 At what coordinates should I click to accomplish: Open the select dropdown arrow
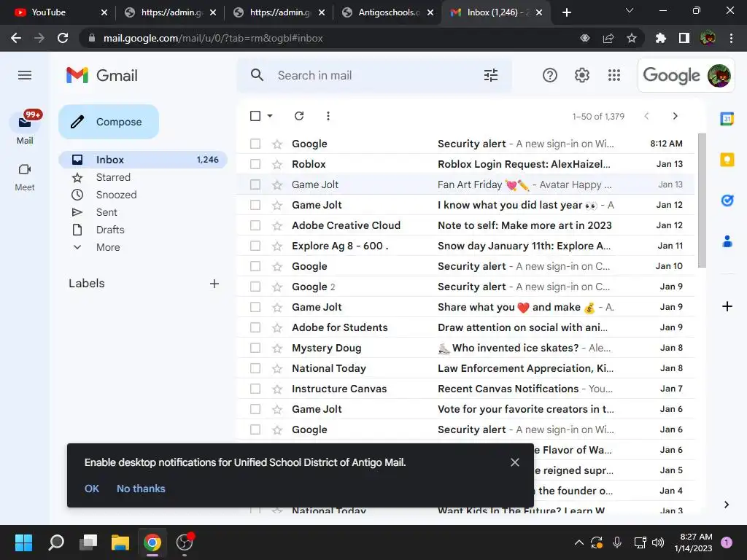(x=270, y=116)
